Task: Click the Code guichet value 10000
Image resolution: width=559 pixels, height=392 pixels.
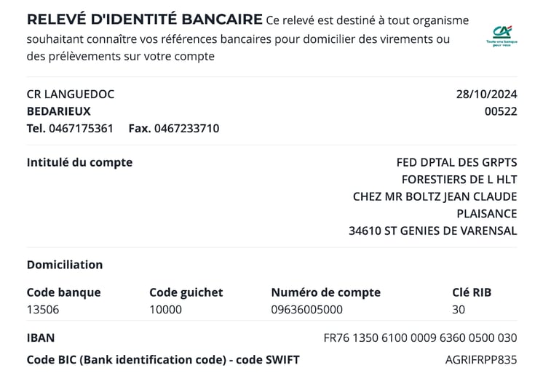Action: (x=165, y=310)
